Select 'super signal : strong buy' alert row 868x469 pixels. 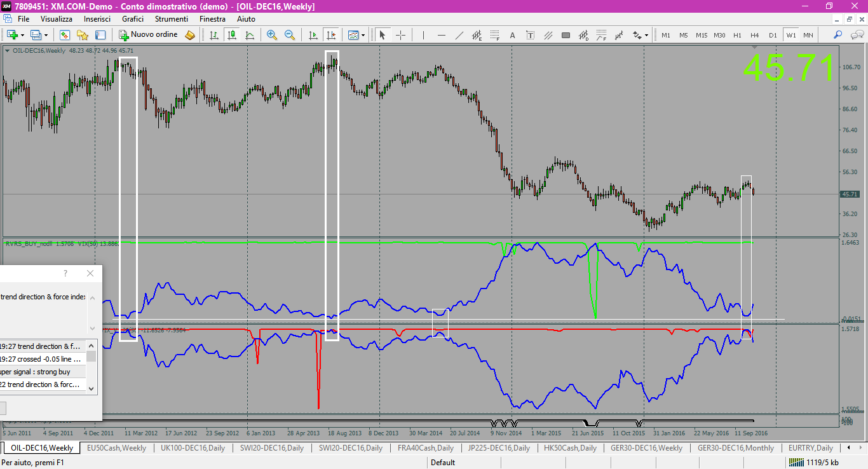(x=43, y=372)
